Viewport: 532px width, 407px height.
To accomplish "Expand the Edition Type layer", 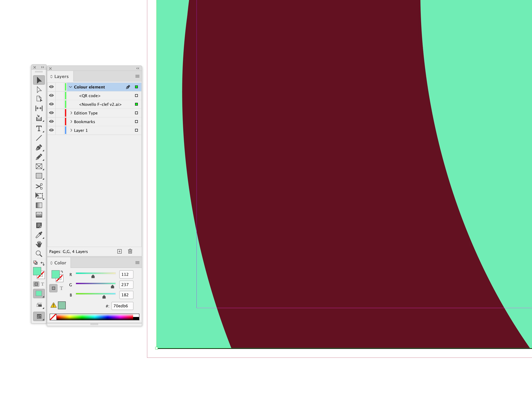I will 71,113.
